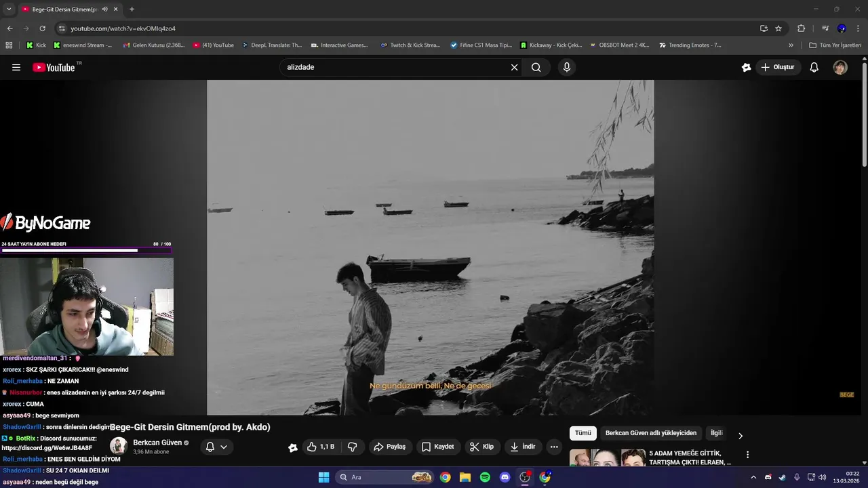This screenshot has width=868, height=488.
Task: Open Gelen Kutusu Gmail bookmark
Action: pos(153,45)
